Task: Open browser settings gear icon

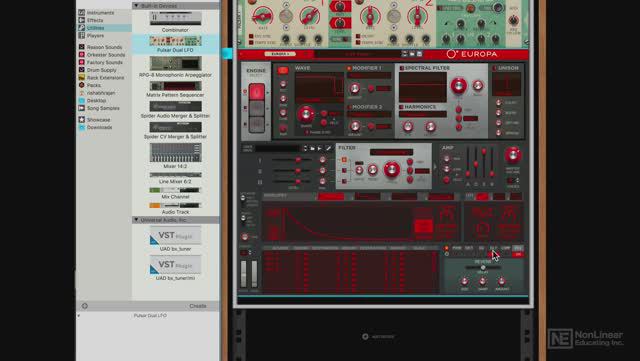Action: [x=84, y=306]
